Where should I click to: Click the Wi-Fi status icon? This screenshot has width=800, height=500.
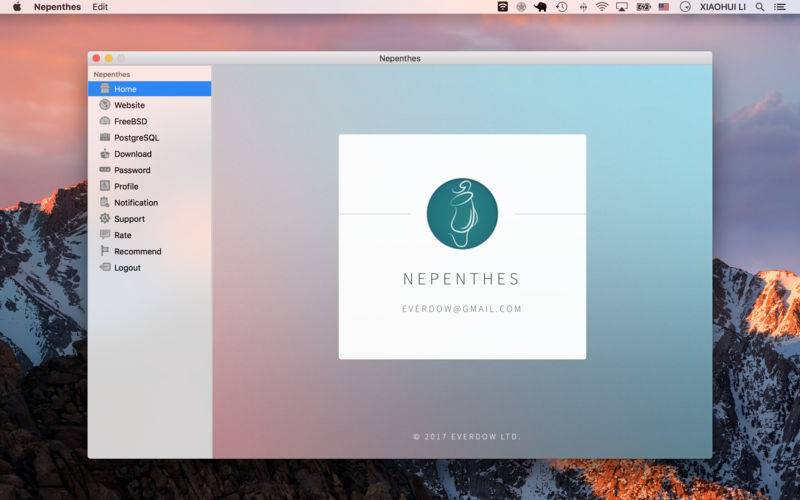tap(602, 7)
